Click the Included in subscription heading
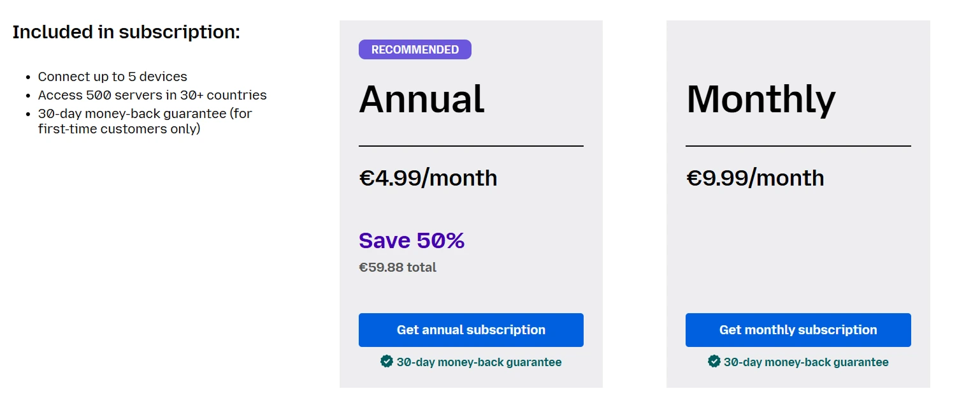The height and width of the screenshot is (398, 980). coord(126,32)
